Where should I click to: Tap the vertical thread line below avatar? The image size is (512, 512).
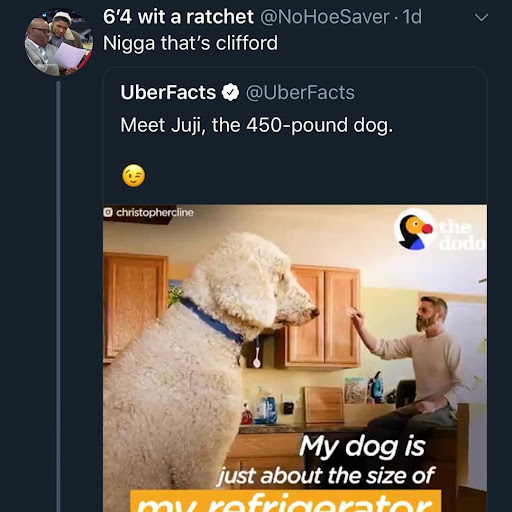point(59,297)
